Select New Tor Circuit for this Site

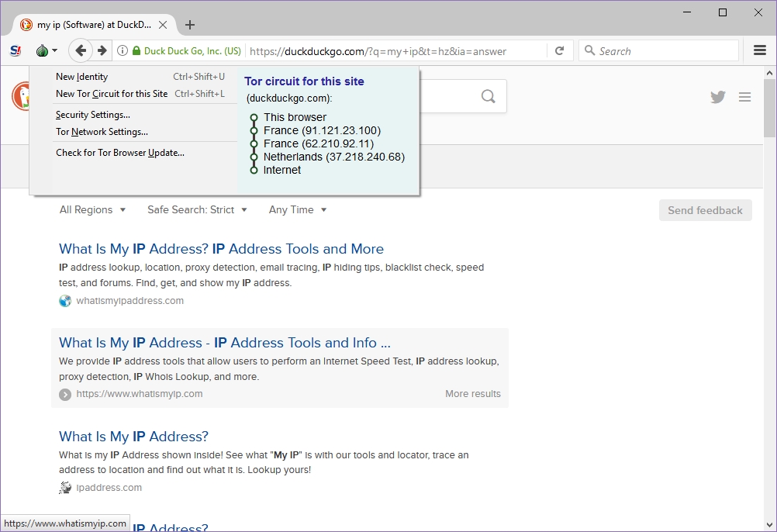[x=140, y=94]
